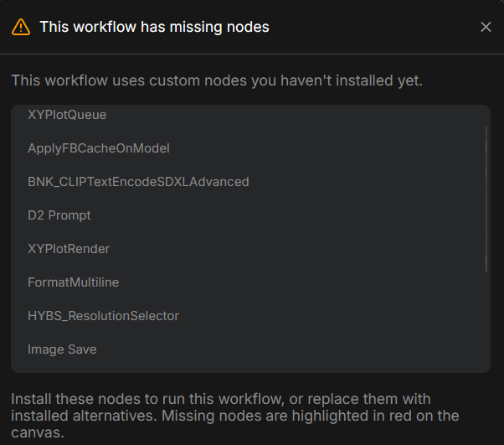
Task: Select the Image Save node item
Action: pos(62,349)
